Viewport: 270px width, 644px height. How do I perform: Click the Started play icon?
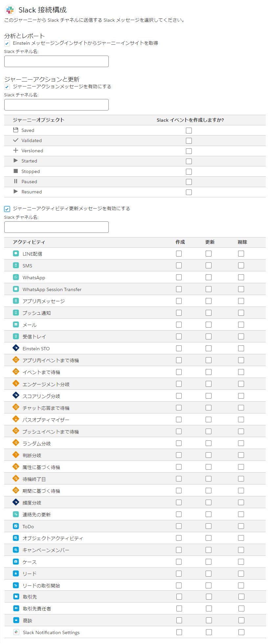[15, 161]
